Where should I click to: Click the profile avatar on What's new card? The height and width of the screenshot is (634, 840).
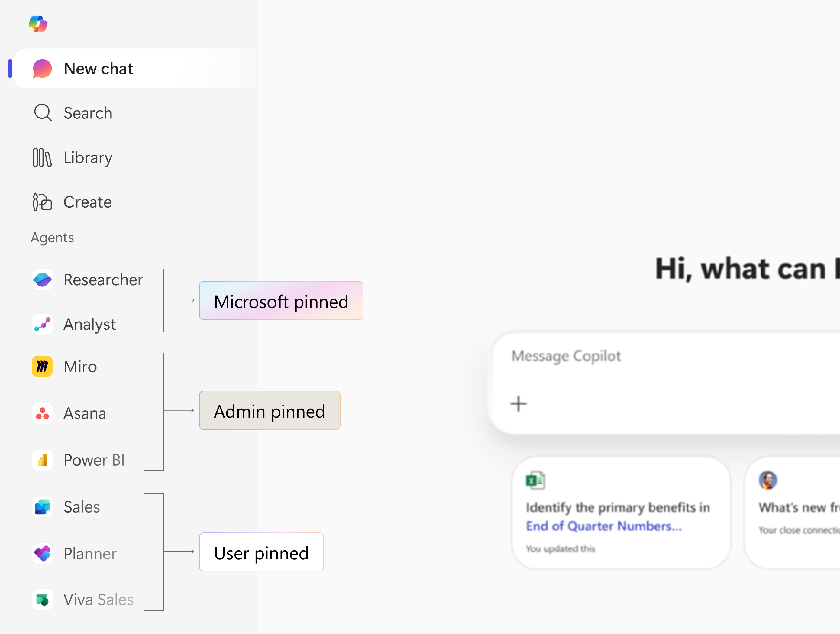tap(768, 480)
